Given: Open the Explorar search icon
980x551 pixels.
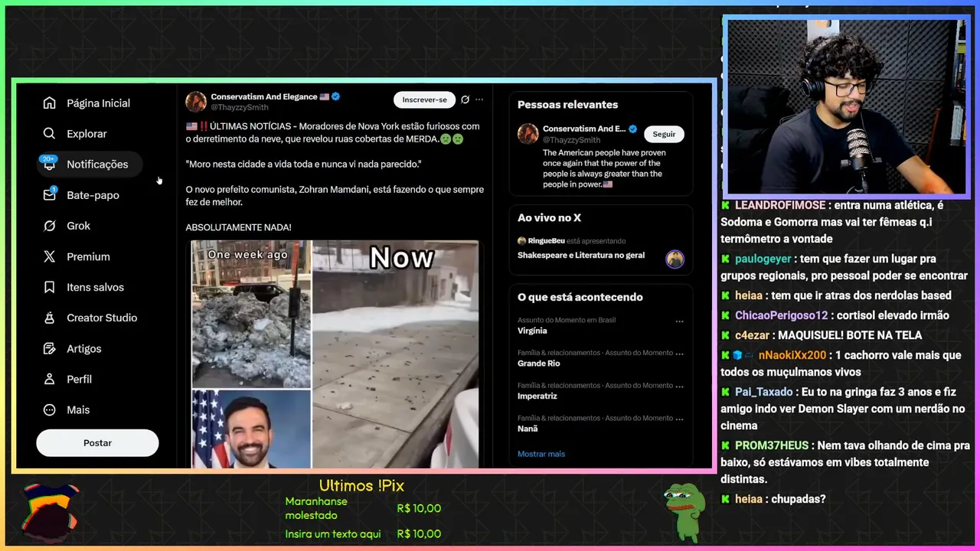Looking at the screenshot, I should 50,134.
